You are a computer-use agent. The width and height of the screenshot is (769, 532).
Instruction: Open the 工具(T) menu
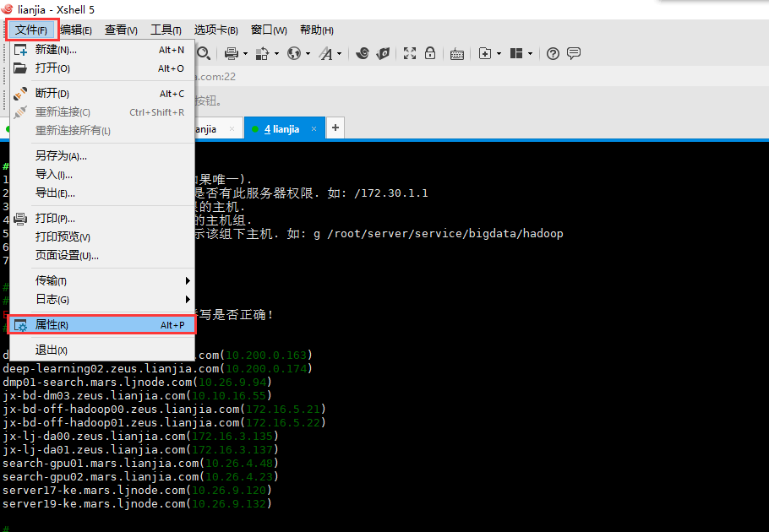click(x=166, y=30)
